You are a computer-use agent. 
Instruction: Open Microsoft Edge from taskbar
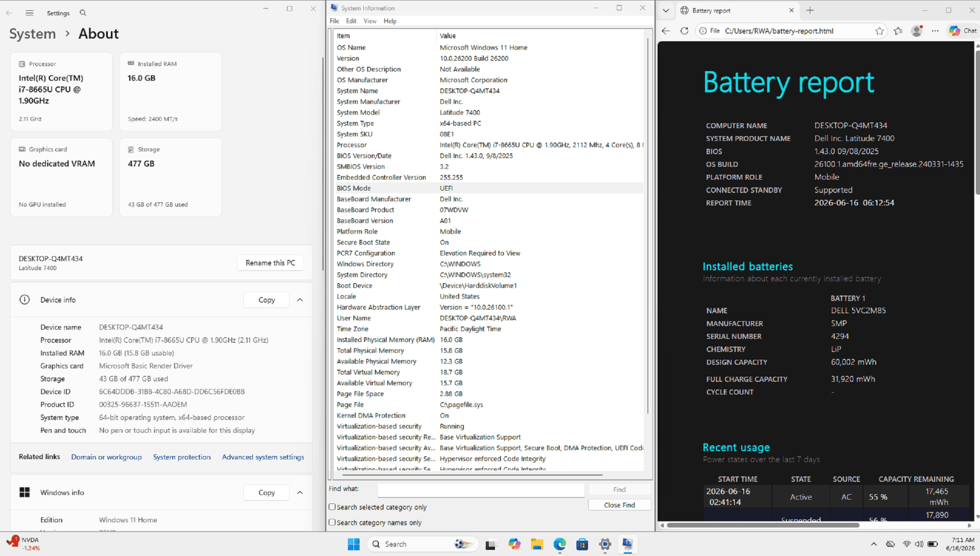coord(560,544)
